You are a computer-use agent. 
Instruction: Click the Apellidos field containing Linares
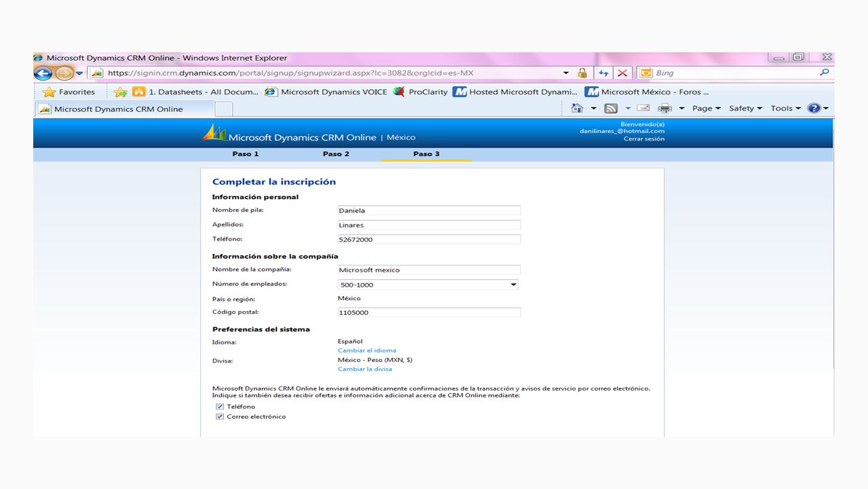[x=429, y=225]
